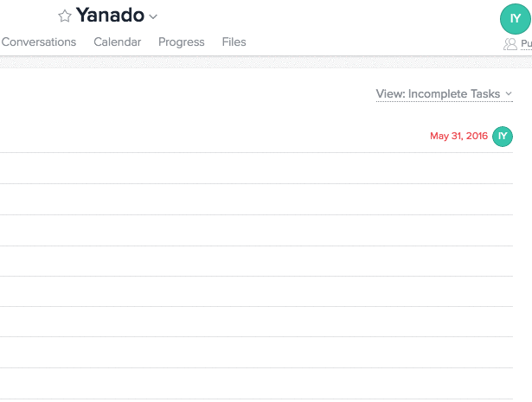The image size is (532, 402).
Task: Click the empty row directly beneath the dated task
Action: (x=256, y=168)
